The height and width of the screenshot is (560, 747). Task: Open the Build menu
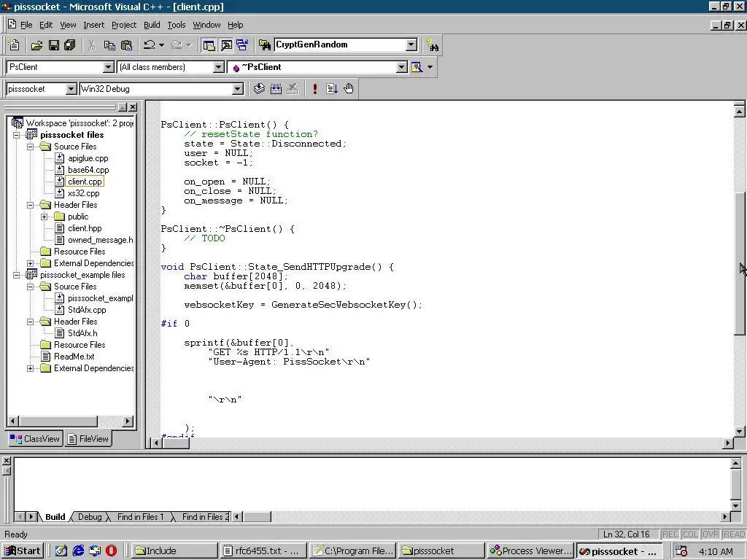(152, 25)
